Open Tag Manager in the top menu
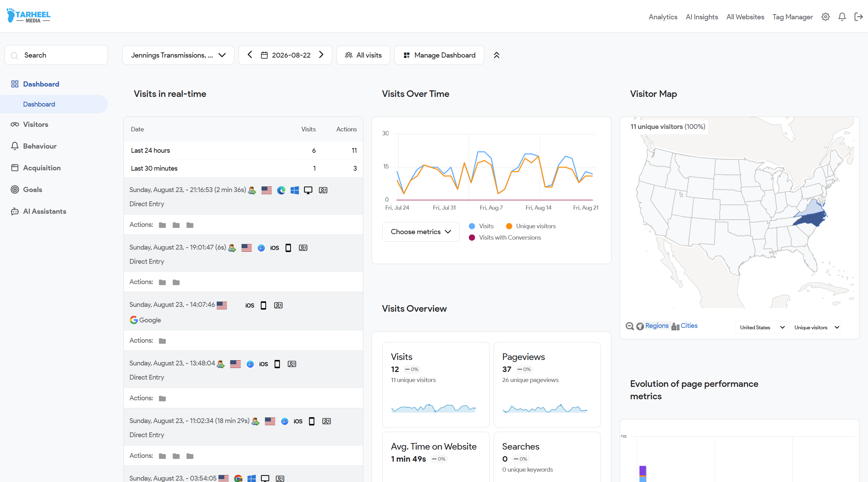Image resolution: width=868 pixels, height=482 pixels. (x=793, y=17)
